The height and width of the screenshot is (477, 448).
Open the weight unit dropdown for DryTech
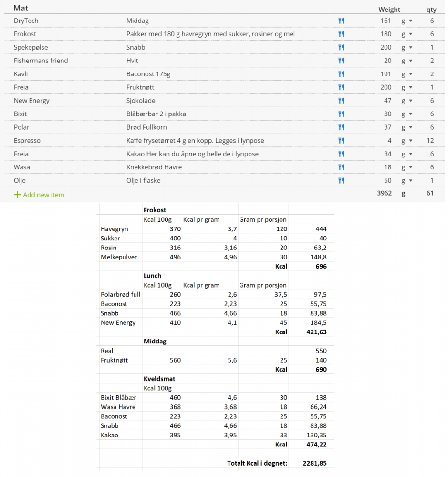point(406,21)
